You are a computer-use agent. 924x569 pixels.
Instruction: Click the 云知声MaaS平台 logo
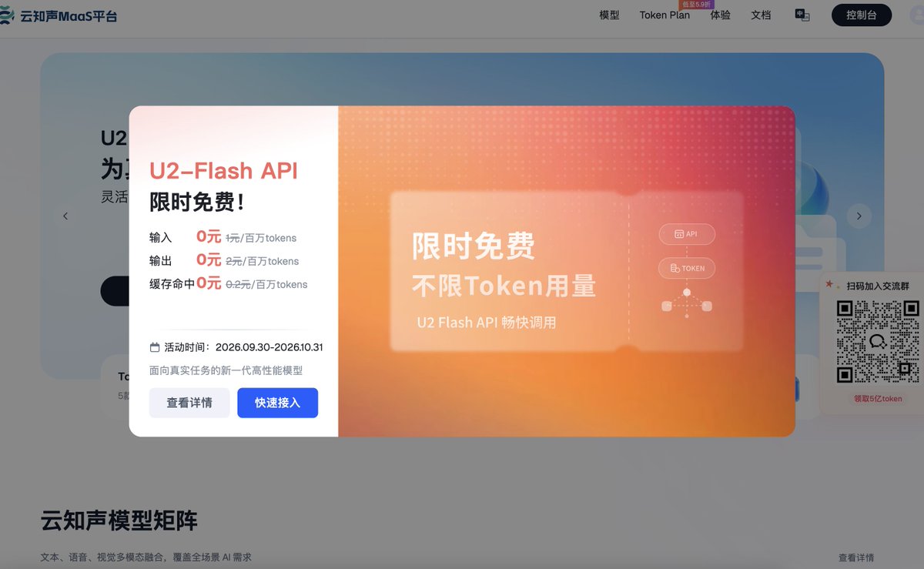[x=59, y=15]
